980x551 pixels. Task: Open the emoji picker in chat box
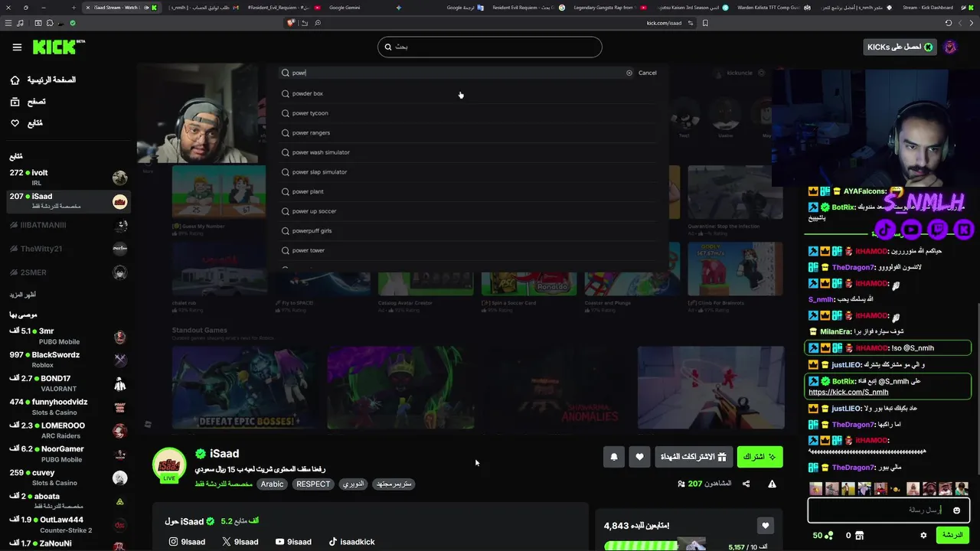[956, 510]
